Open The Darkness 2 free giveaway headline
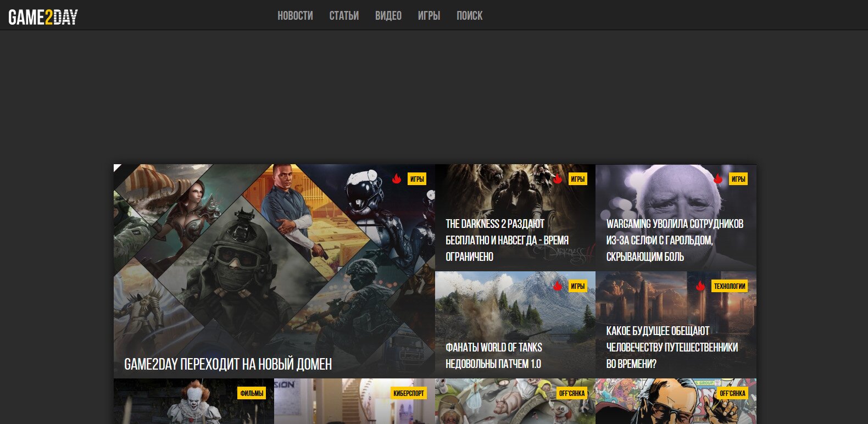Screen dimensions: 868x424 pos(507,240)
